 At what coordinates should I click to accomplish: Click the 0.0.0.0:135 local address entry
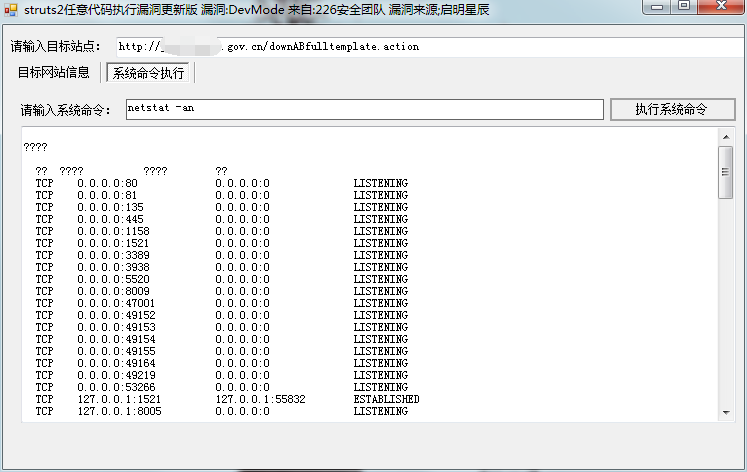coord(111,207)
